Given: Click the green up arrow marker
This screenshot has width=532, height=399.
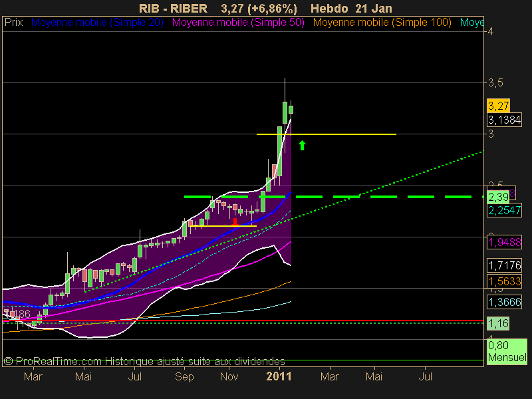Looking at the screenshot, I should pos(302,145).
